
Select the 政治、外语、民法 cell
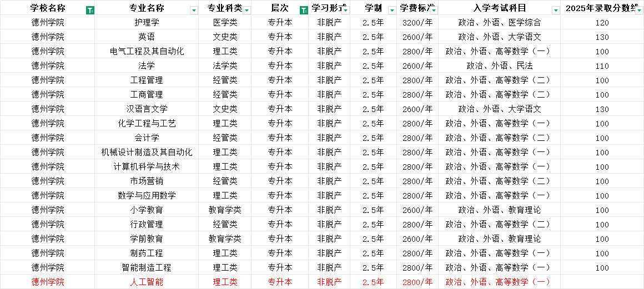500,65
